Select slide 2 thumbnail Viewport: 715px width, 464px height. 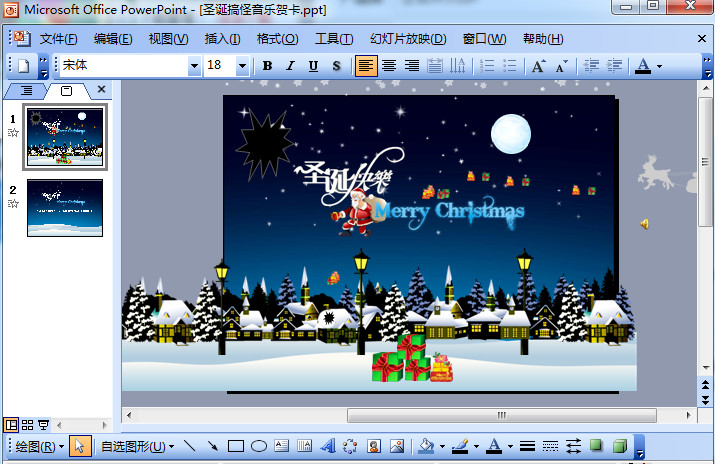[65, 207]
